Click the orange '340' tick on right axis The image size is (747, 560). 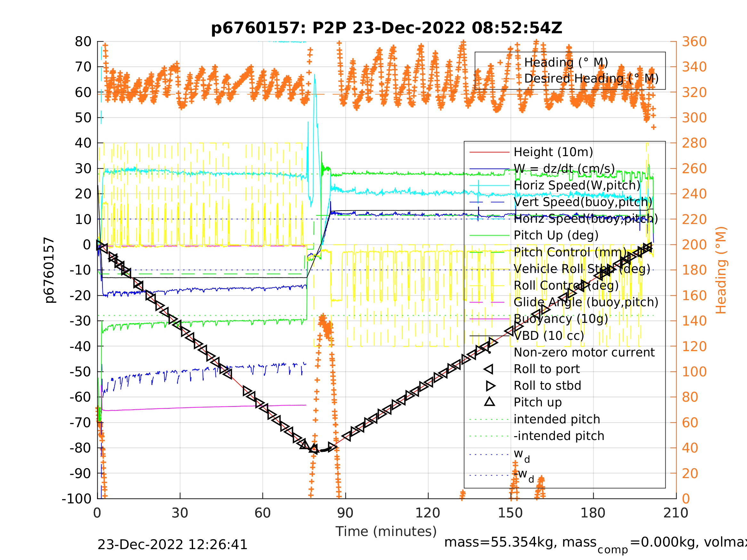(695, 67)
